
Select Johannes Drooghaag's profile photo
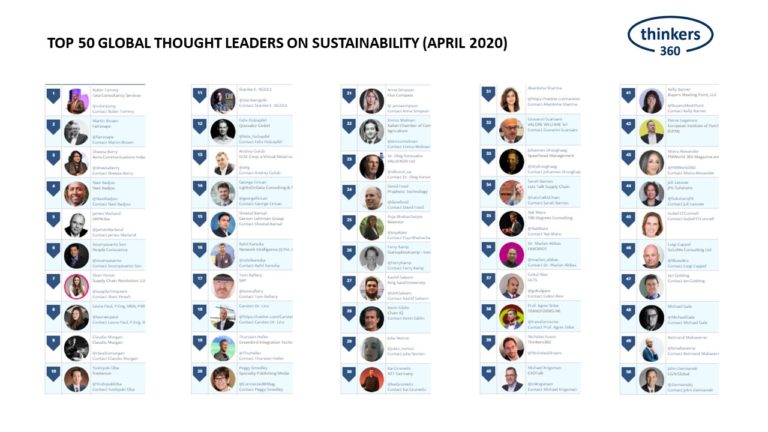(x=512, y=162)
